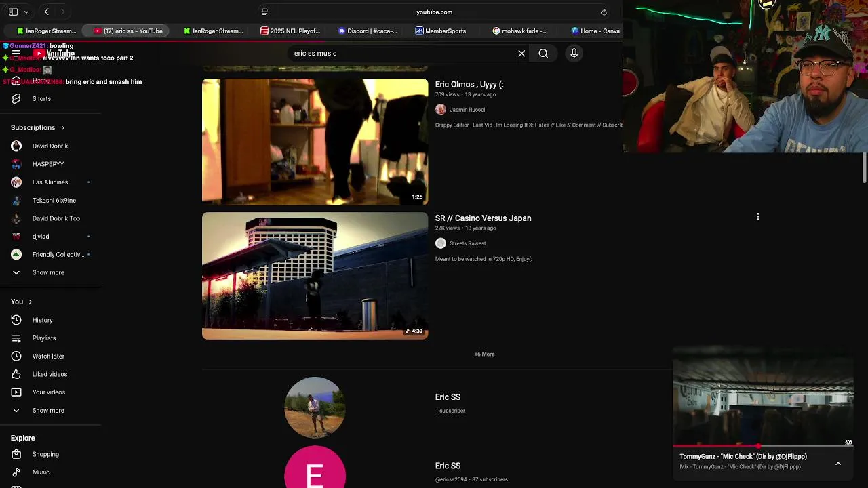Viewport: 868px width, 488px height.
Task: Toggle the browser sidebar button
Action: pos(13,12)
